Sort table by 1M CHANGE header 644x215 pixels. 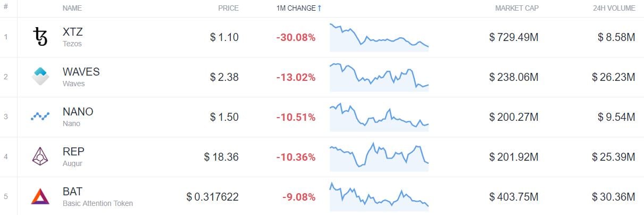pyautogui.click(x=296, y=9)
